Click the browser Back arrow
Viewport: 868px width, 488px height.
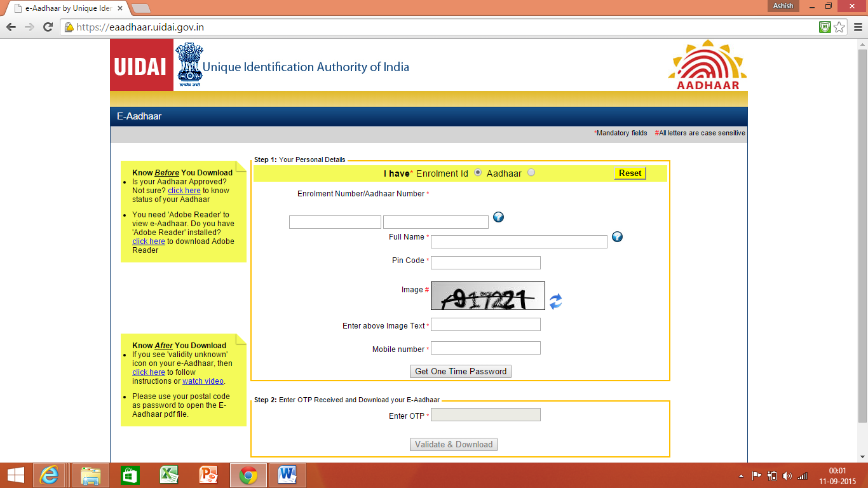point(11,27)
